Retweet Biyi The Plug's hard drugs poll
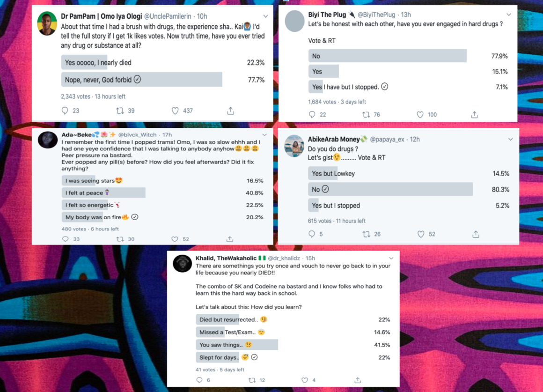The width and height of the screenshot is (543, 392). tap(366, 114)
